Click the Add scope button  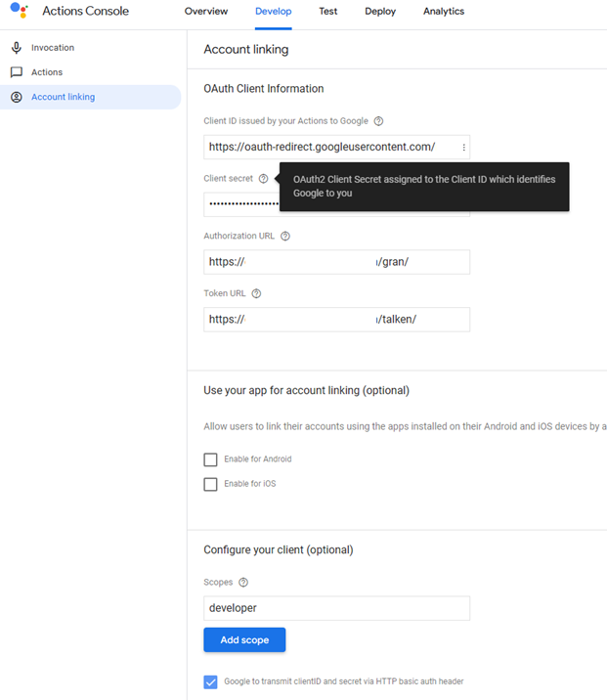(244, 639)
